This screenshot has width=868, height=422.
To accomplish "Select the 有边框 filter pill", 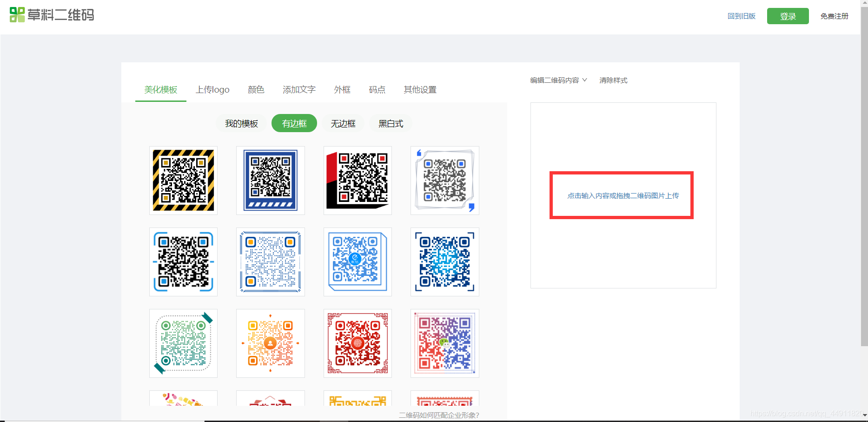I will coord(294,123).
